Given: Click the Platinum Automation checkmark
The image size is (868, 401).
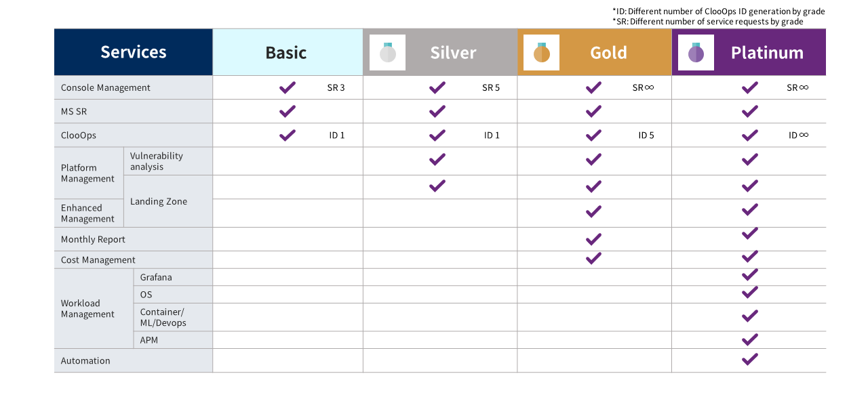Looking at the screenshot, I should click(749, 359).
